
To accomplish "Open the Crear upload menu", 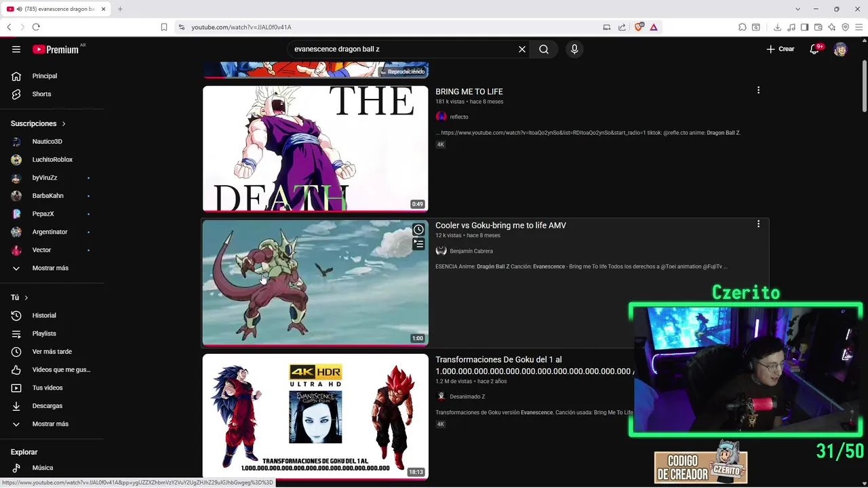I will [781, 49].
